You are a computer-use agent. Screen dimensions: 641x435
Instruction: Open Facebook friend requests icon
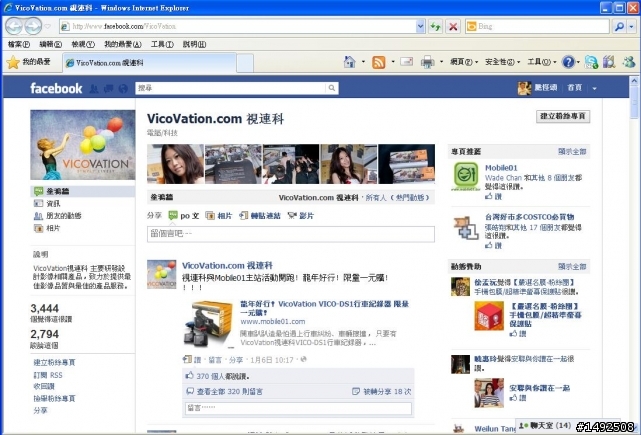tap(94, 89)
